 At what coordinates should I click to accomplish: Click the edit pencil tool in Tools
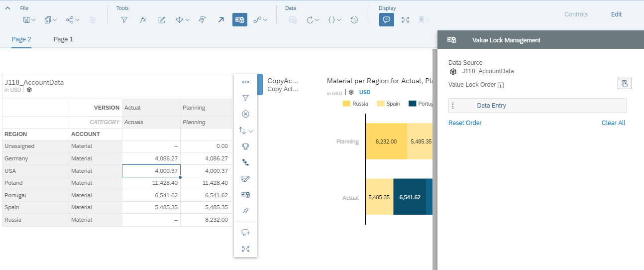pyautogui.click(x=162, y=20)
